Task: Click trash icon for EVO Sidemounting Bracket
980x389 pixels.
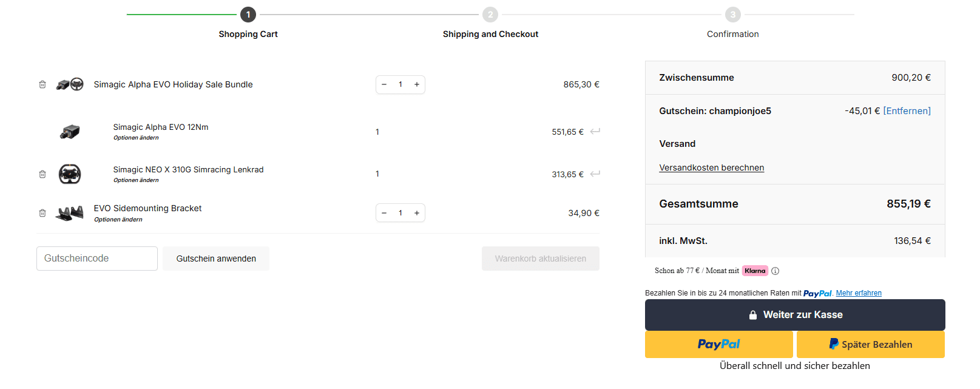Action: [x=42, y=213]
